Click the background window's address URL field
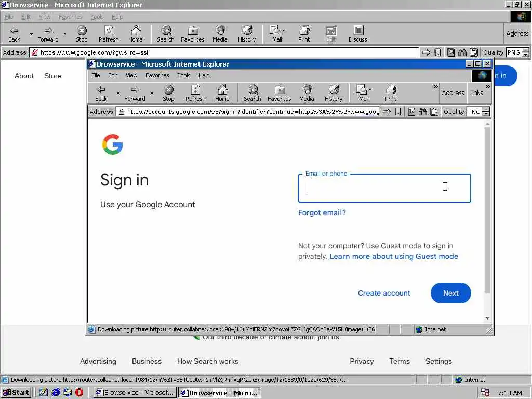Image resolution: width=532 pixels, height=399 pixels. point(224,52)
